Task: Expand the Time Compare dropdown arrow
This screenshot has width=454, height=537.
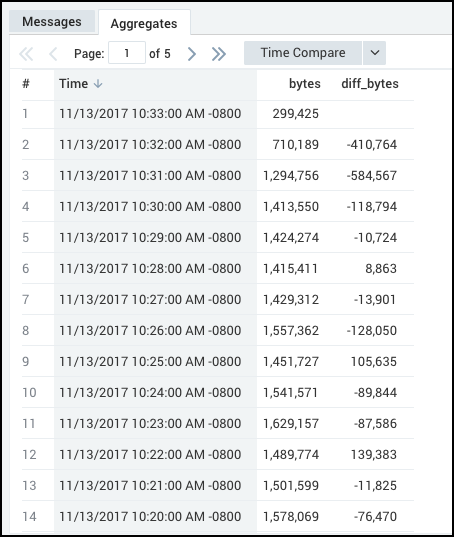Action: point(375,53)
